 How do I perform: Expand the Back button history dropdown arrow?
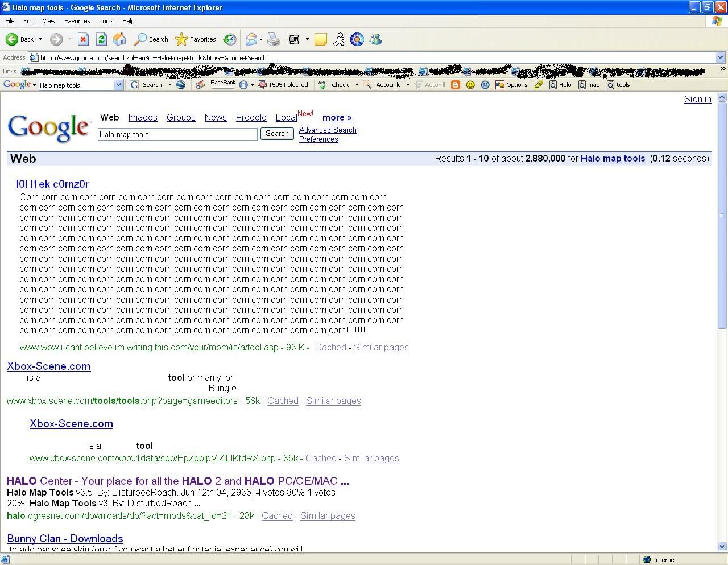(40, 39)
